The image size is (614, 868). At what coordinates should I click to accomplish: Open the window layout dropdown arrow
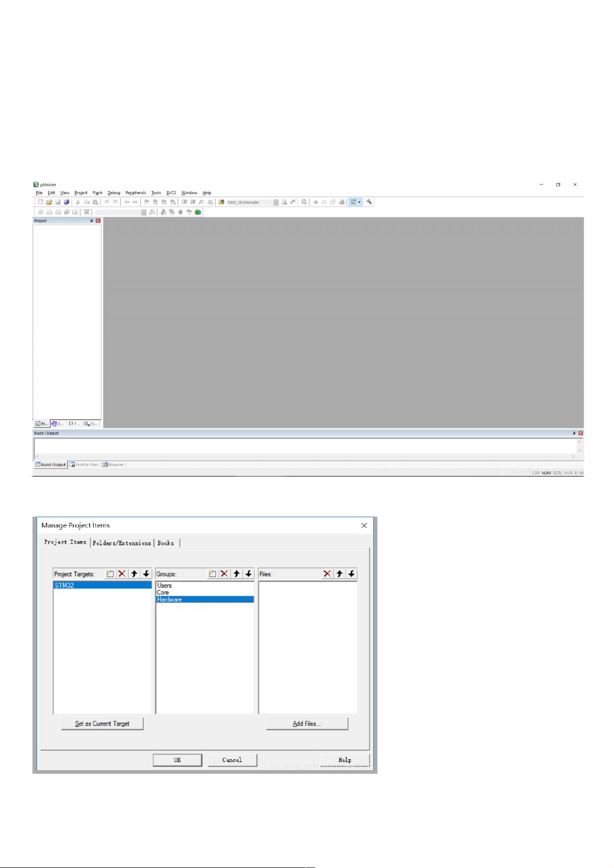pyautogui.click(x=359, y=202)
